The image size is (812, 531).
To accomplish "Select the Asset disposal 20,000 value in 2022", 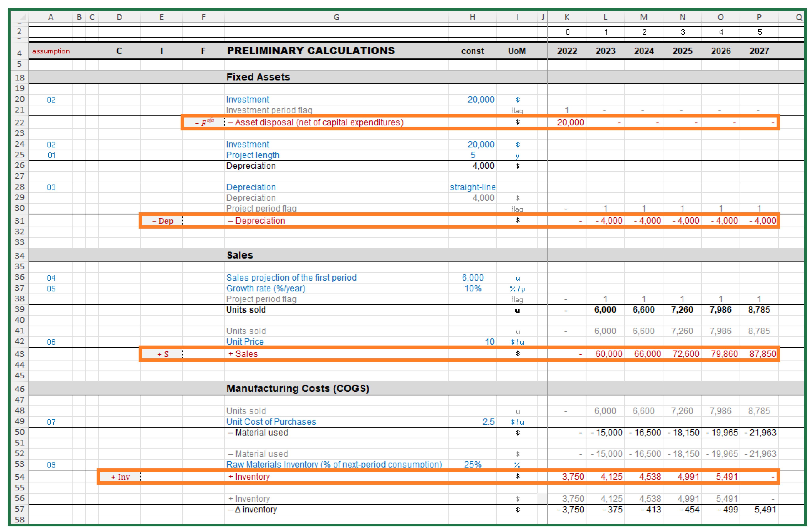I will [x=570, y=122].
